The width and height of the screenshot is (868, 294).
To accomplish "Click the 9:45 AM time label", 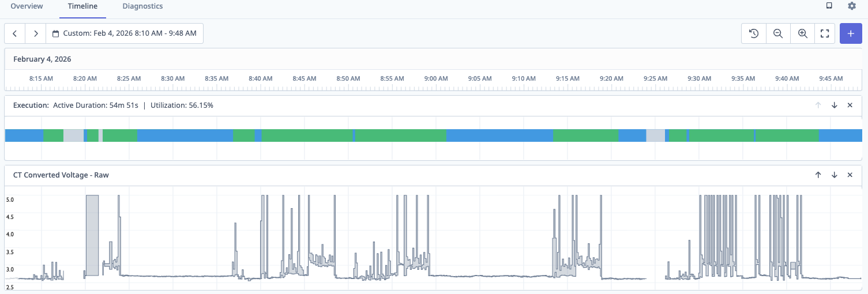I will [831, 78].
